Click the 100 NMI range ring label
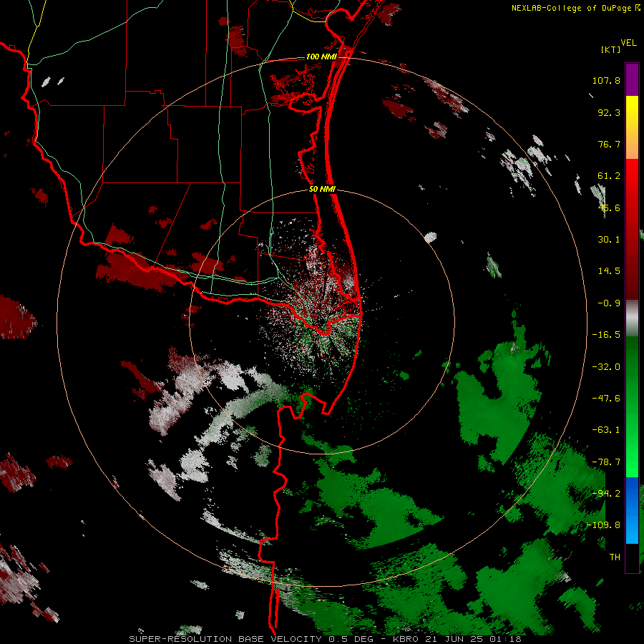The width and height of the screenshot is (644, 644). (x=321, y=57)
